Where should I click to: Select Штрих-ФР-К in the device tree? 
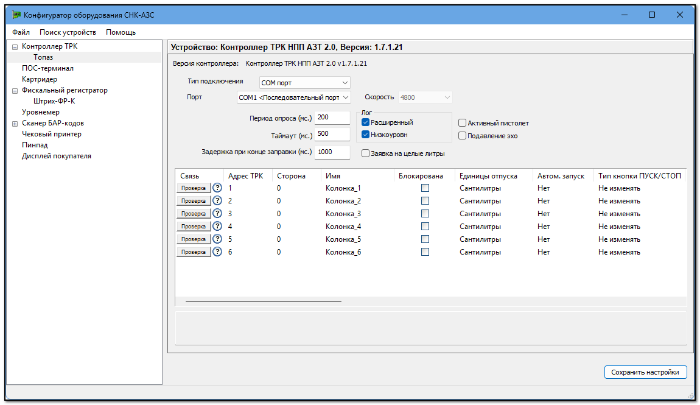click(54, 101)
